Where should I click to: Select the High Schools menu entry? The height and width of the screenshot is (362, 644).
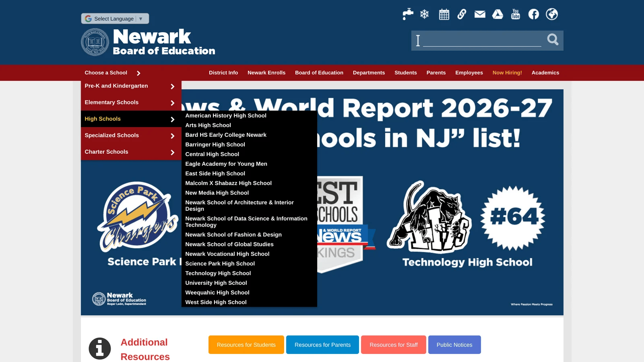point(131,119)
